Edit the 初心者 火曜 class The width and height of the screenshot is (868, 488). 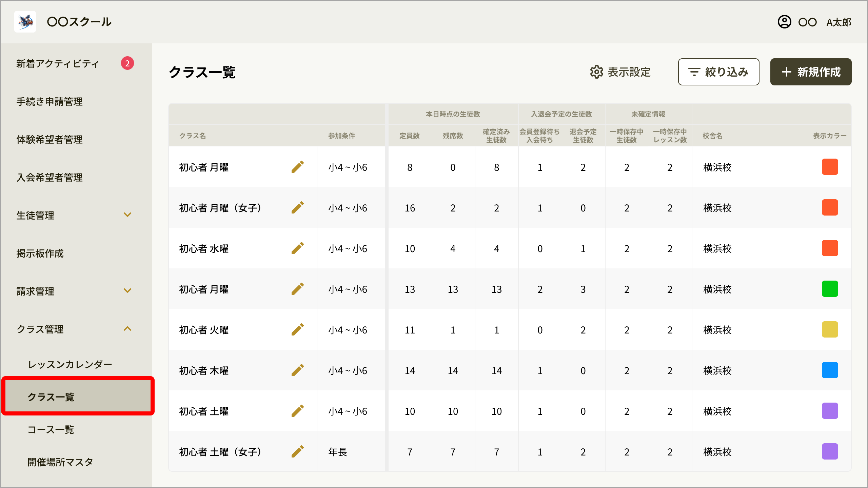pyautogui.click(x=297, y=330)
